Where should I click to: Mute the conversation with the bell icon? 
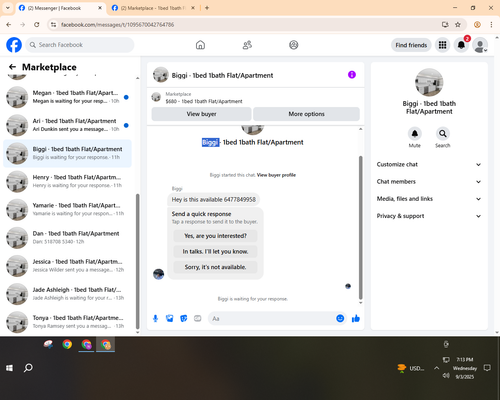pos(415,134)
